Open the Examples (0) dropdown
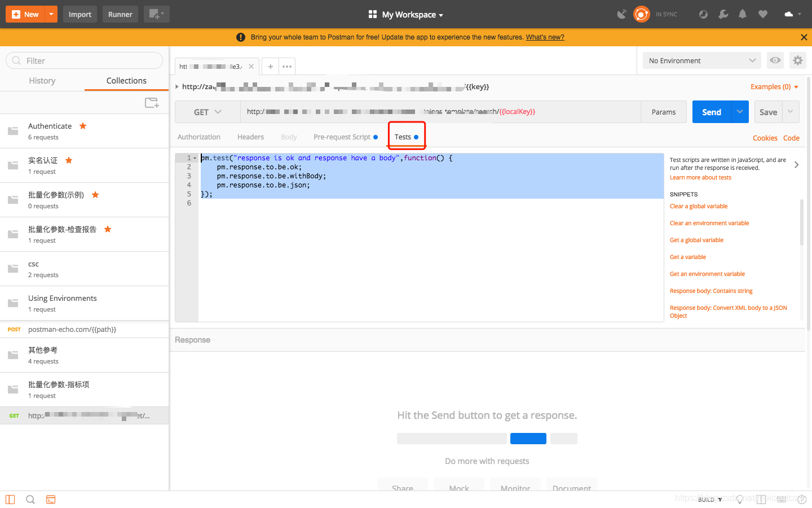The width and height of the screenshot is (812, 508). (x=774, y=87)
